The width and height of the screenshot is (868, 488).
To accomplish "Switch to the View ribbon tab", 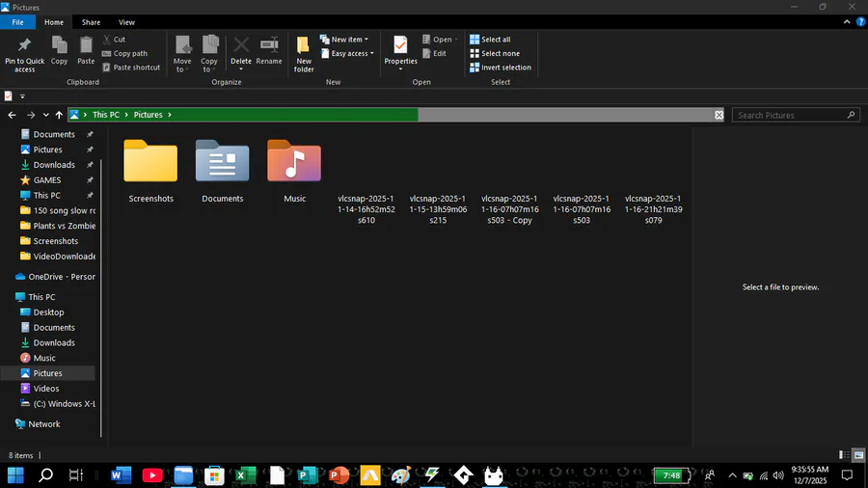I will click(x=126, y=22).
